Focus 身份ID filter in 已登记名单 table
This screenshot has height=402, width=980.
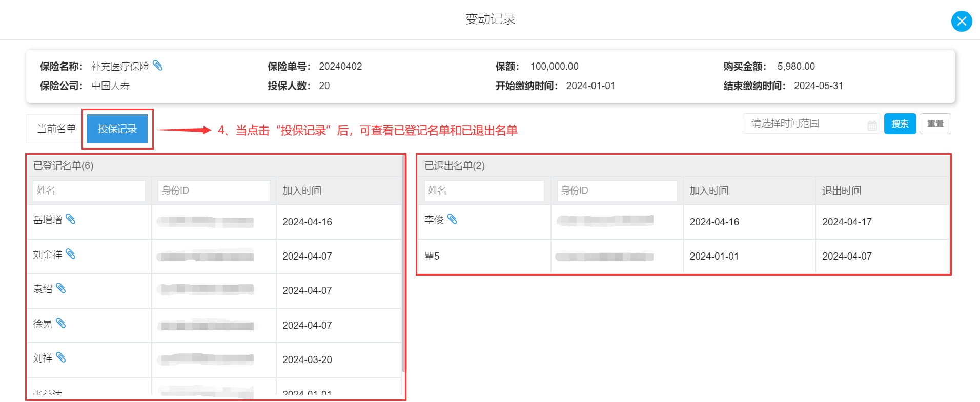[x=214, y=191]
